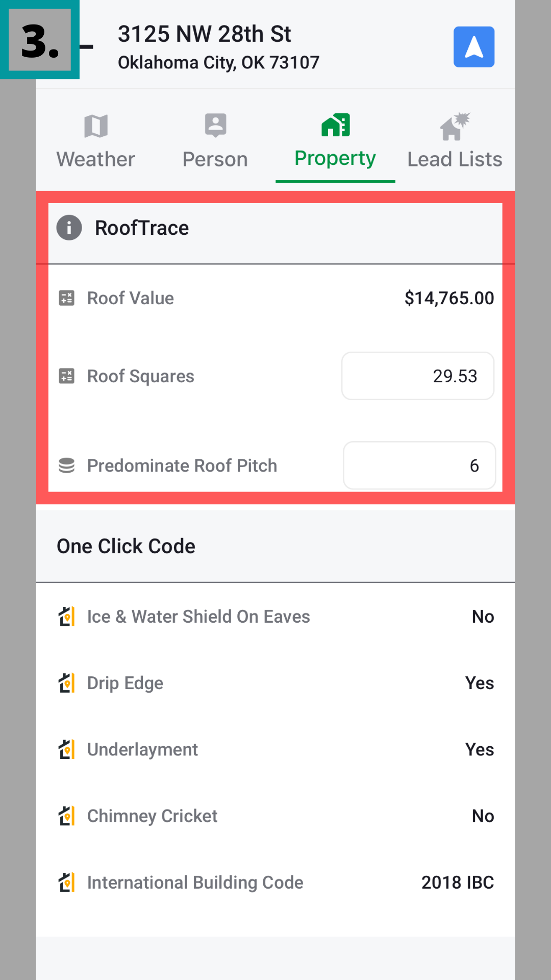Viewport: 551px width, 980px height.
Task: Edit the Roof Squares value field
Action: click(x=418, y=376)
